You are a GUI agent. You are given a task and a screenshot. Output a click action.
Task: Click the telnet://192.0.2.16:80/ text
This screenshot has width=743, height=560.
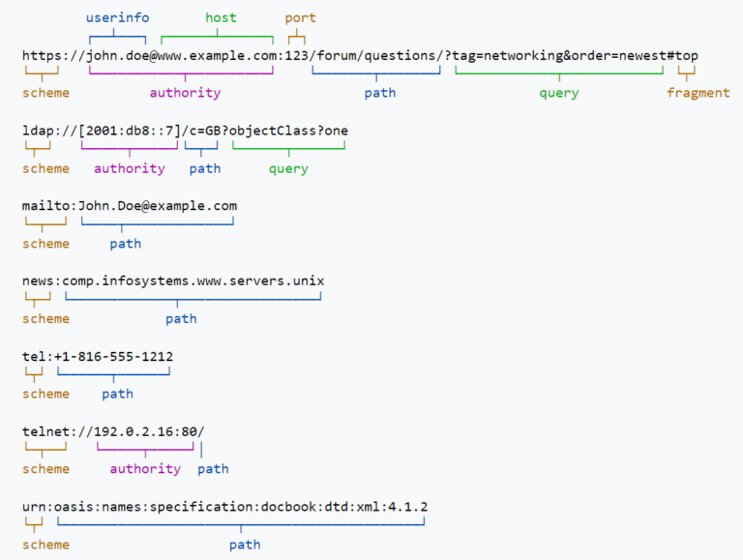pos(113,431)
